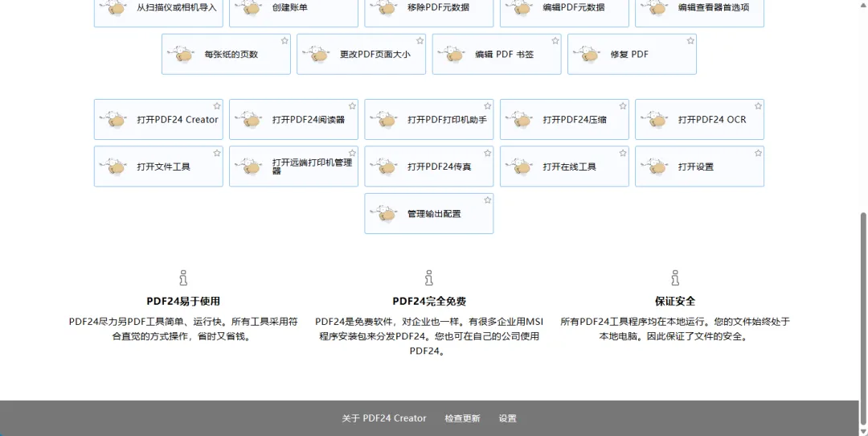The height and width of the screenshot is (436, 868).
Task: Click sheep icon on 打开远端打印机管理器 tile
Action: pyautogui.click(x=249, y=167)
